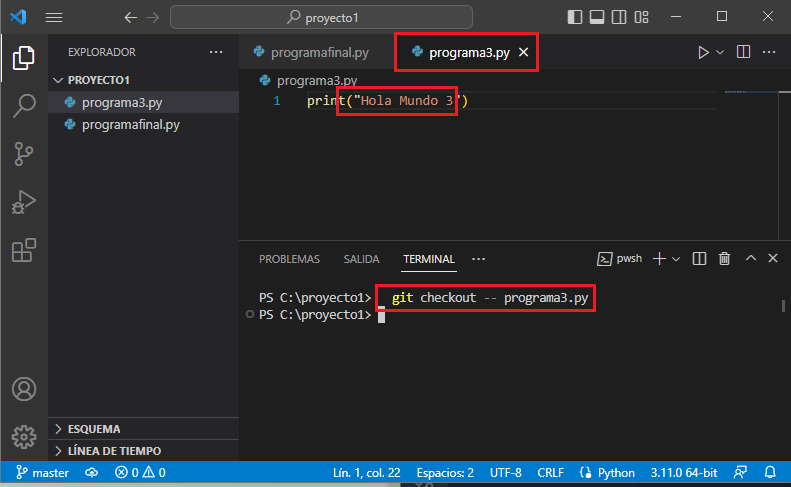
Task: Switch to the SALIDA panel tab
Action: click(x=361, y=259)
